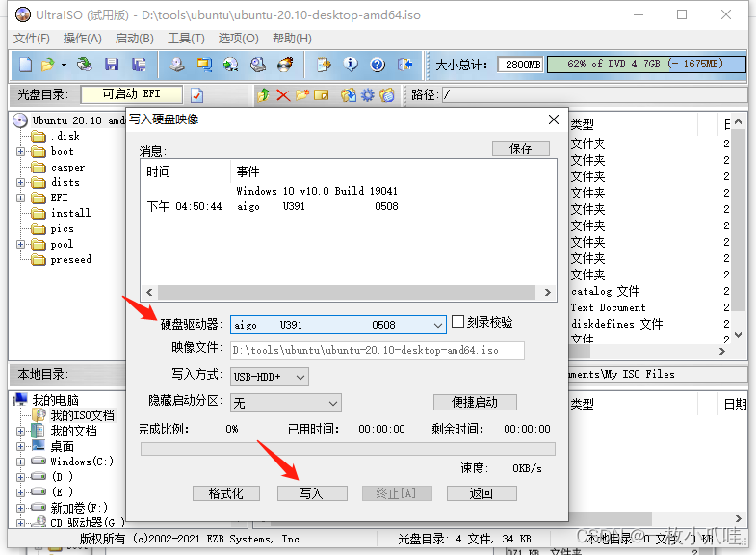This screenshot has height=555, width=756.
Task: Click the Open file folder icon
Action: [x=48, y=65]
